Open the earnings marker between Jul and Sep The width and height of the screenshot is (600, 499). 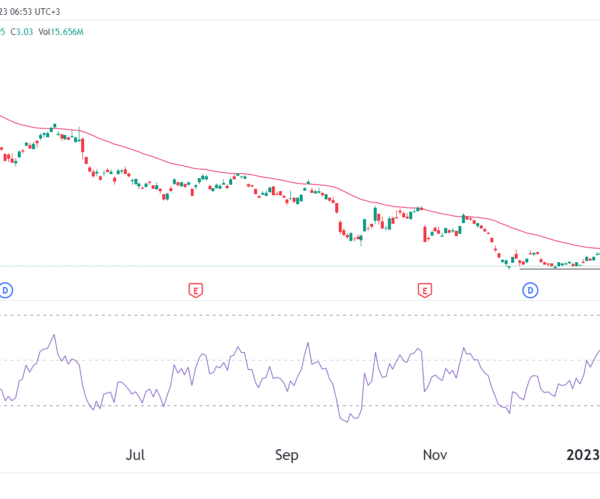tap(196, 290)
